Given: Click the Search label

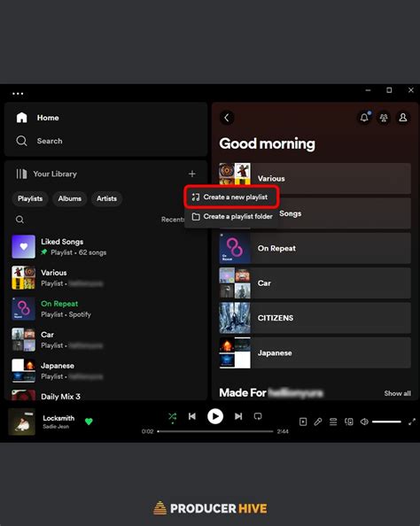Looking at the screenshot, I should [50, 141].
